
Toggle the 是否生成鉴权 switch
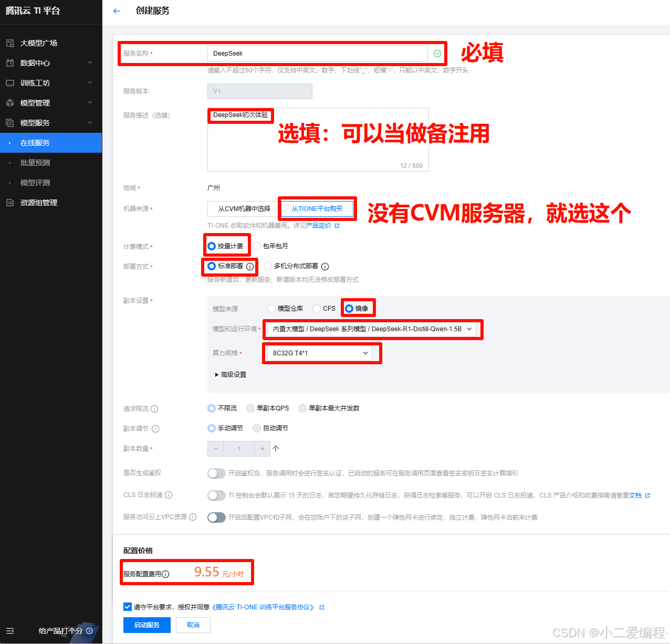(x=216, y=473)
